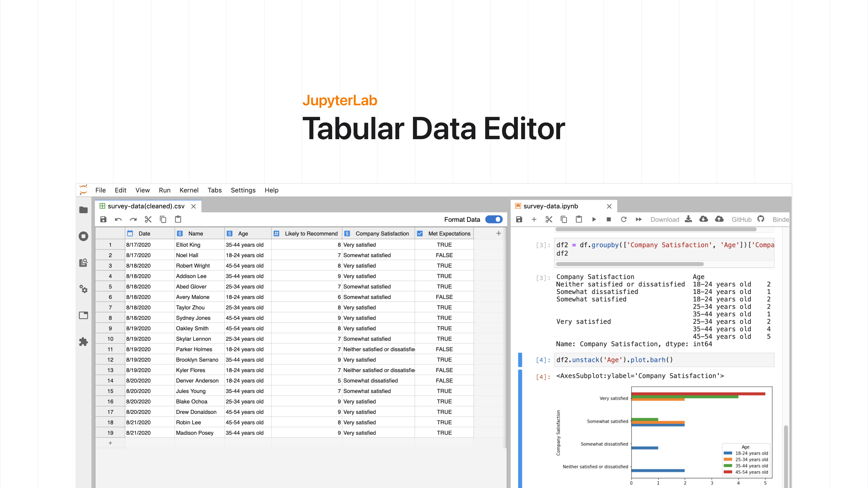Open the extension manager puzzle icon
868x488 pixels.
[x=83, y=342]
